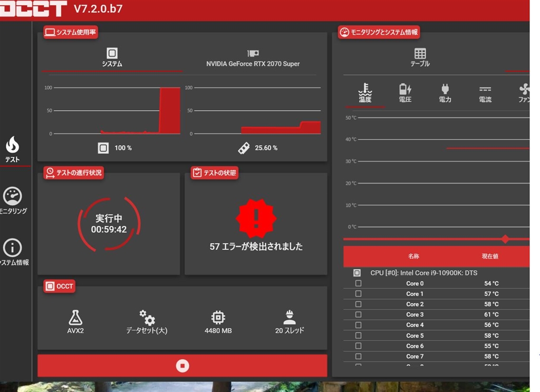Click the Core 2 row name
This screenshot has height=392, width=540.
(x=414, y=304)
